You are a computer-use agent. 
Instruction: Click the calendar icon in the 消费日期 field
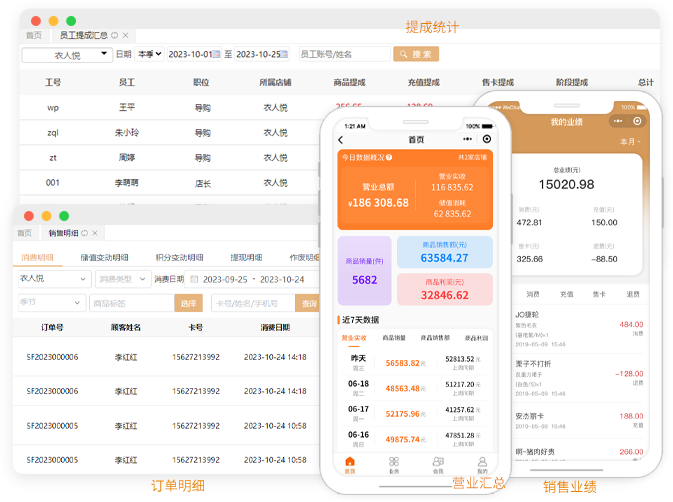point(194,279)
